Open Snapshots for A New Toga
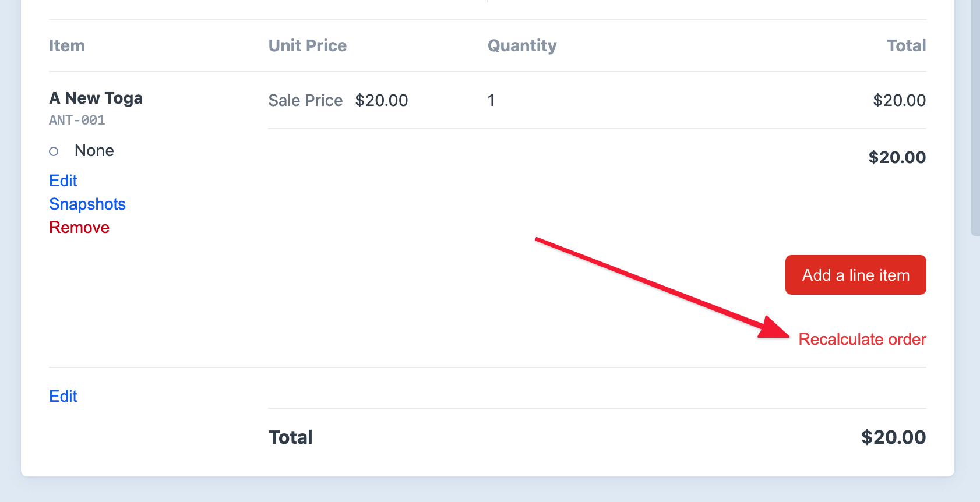 point(87,204)
